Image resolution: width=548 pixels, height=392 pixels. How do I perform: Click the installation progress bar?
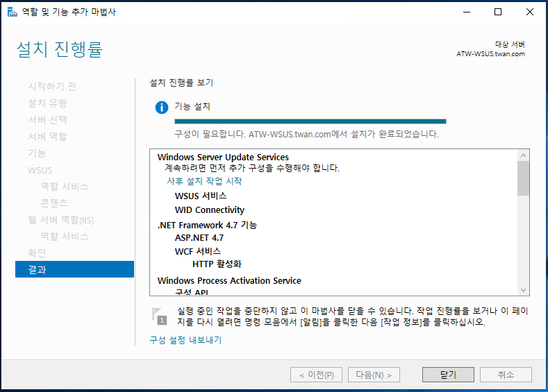tap(310, 121)
